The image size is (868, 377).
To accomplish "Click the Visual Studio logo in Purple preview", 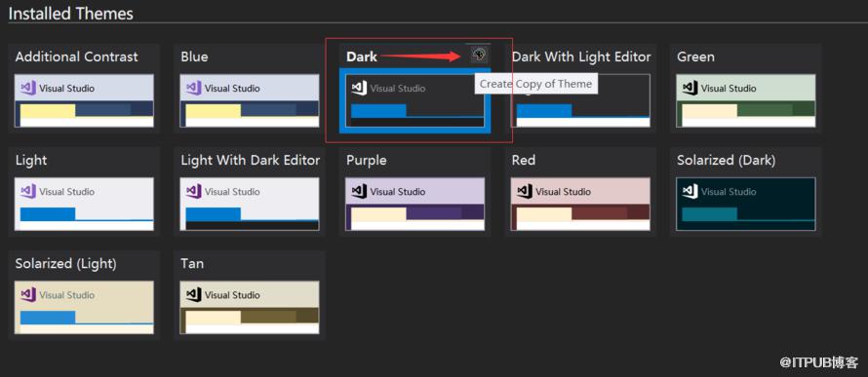I will point(359,191).
